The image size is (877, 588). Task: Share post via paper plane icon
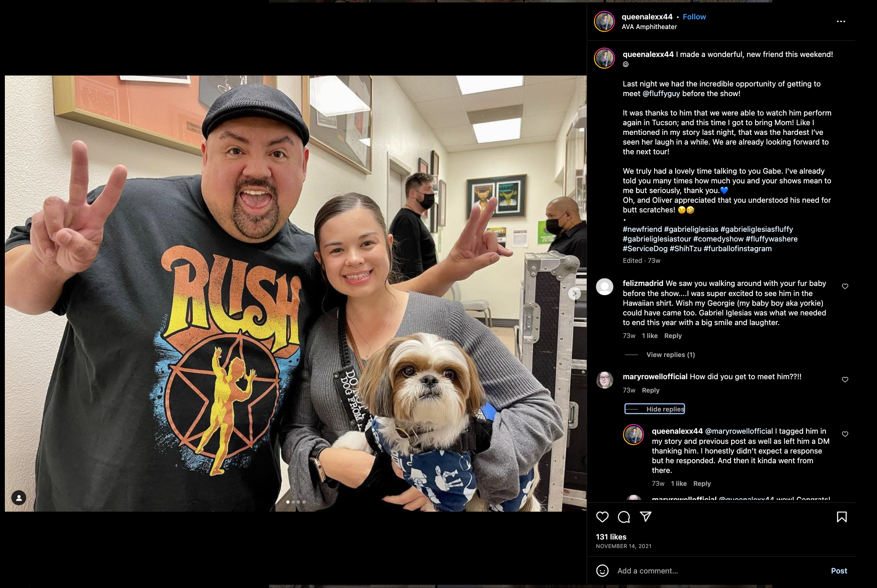coord(646,517)
